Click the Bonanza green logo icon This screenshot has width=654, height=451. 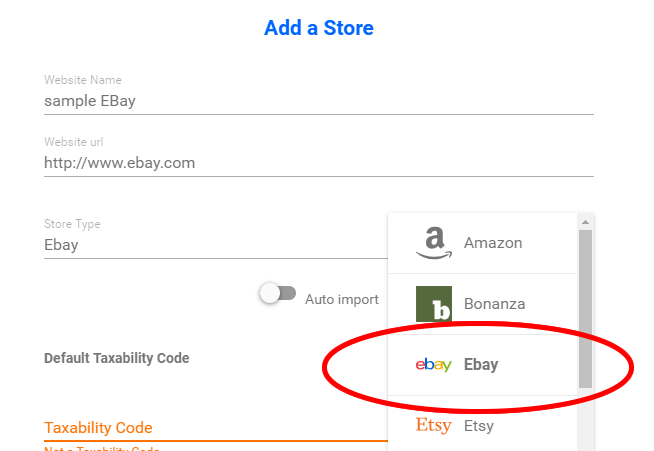click(434, 304)
